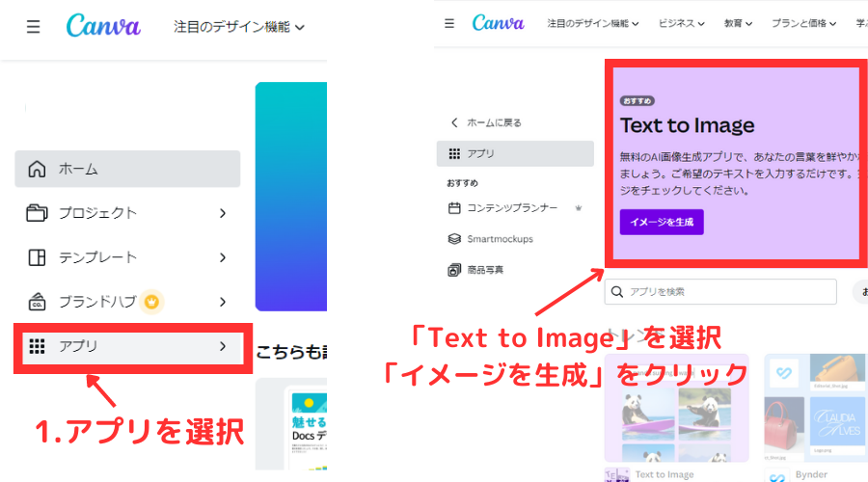Select アプリ in the left sidebar
The width and height of the screenshot is (868, 482).
133,347
